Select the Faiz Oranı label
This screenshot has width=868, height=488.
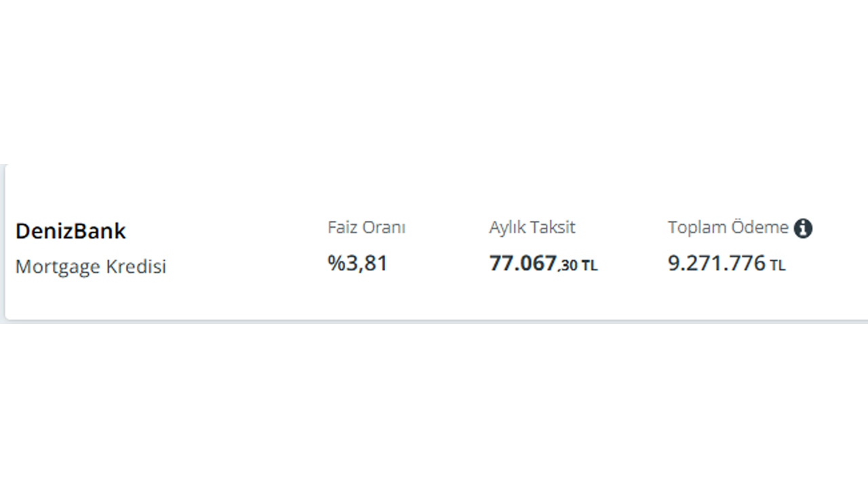pos(366,228)
